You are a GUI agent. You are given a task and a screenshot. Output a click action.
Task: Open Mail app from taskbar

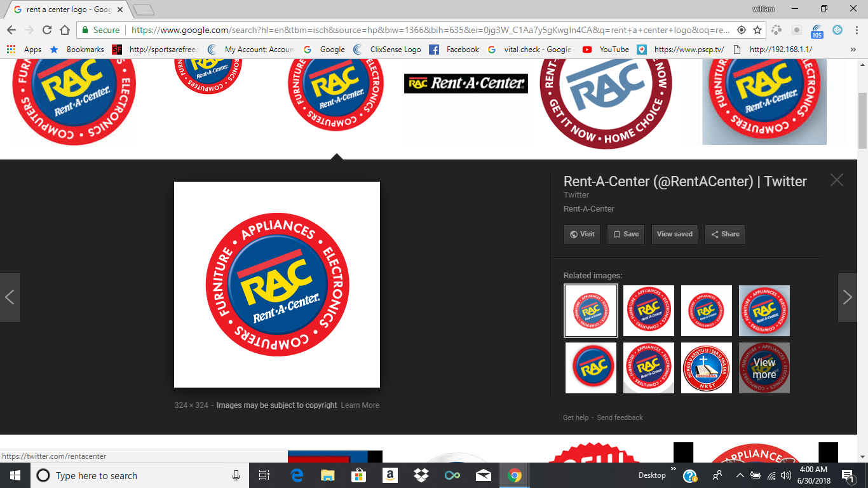(x=483, y=475)
